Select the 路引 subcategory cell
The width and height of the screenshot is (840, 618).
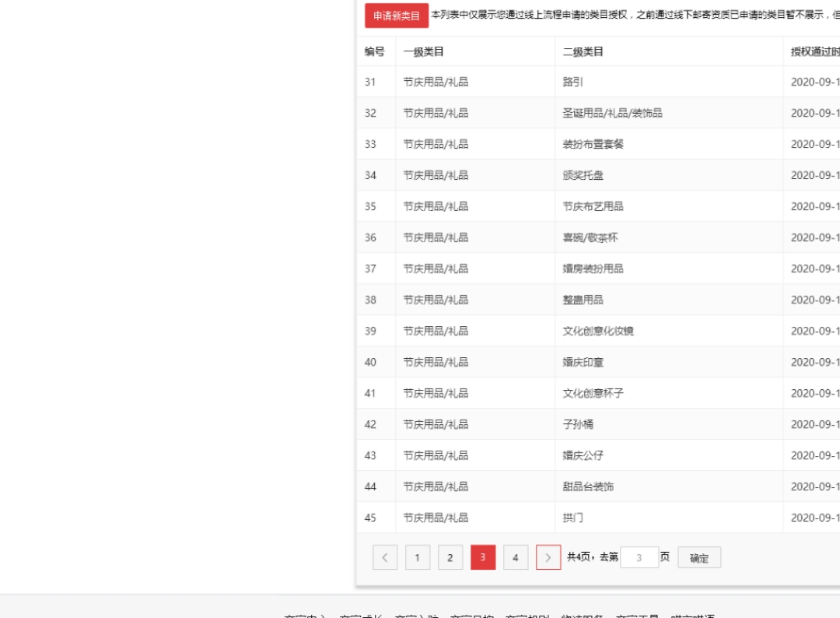click(x=572, y=82)
